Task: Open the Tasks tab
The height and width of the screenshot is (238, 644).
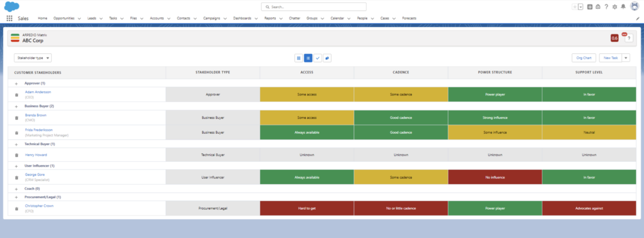Action: point(113,18)
